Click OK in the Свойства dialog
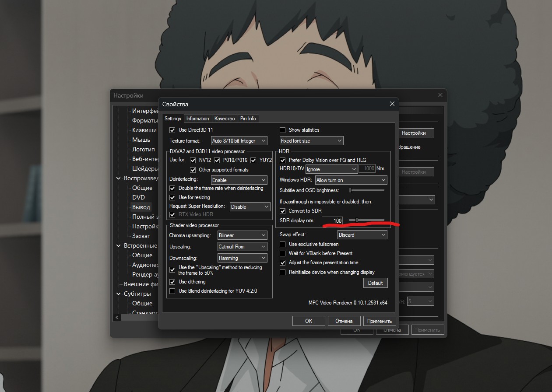Viewport: 552px width, 392px height. coord(309,321)
